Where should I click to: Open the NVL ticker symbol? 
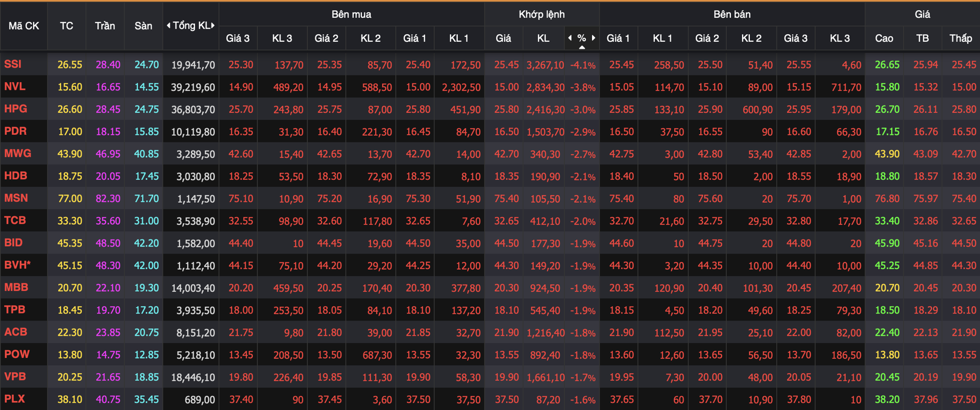(x=15, y=87)
